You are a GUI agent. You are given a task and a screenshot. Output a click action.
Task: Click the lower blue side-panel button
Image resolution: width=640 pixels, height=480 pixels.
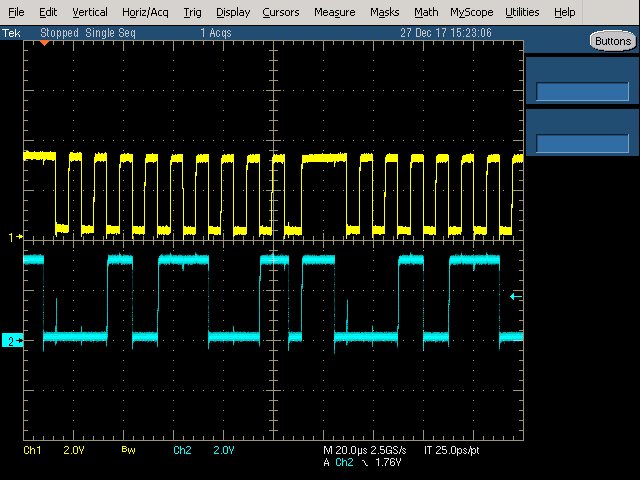(582, 143)
